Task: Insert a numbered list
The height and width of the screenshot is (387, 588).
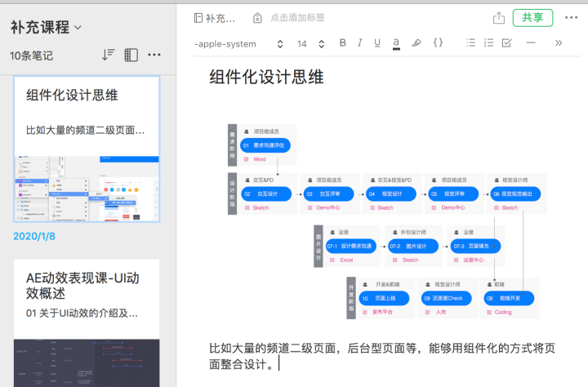Action: click(488, 42)
